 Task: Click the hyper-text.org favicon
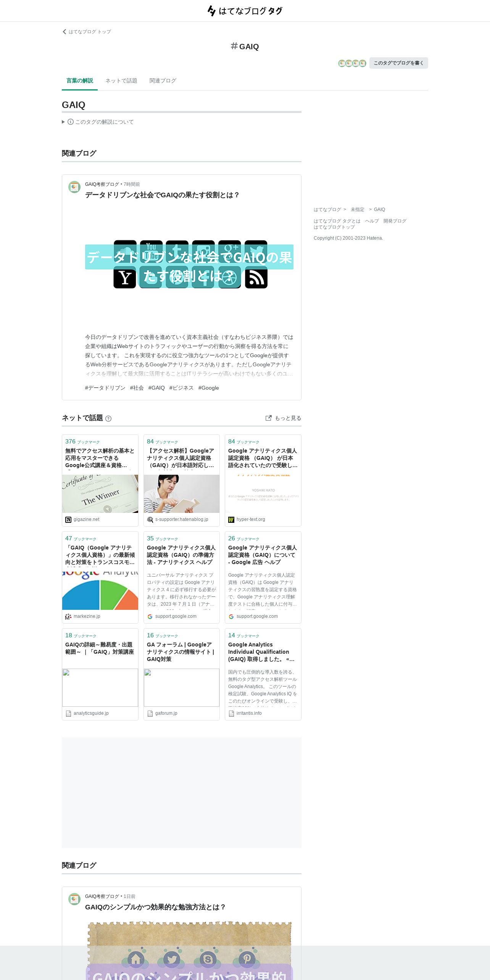coord(231,520)
